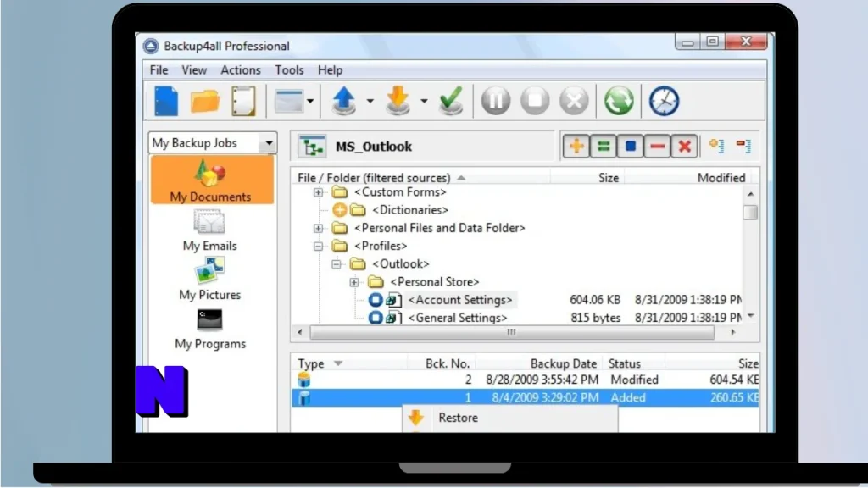Screen dimensions: 868x488
Task: Click the 815 bytes size value
Action: 596,318
